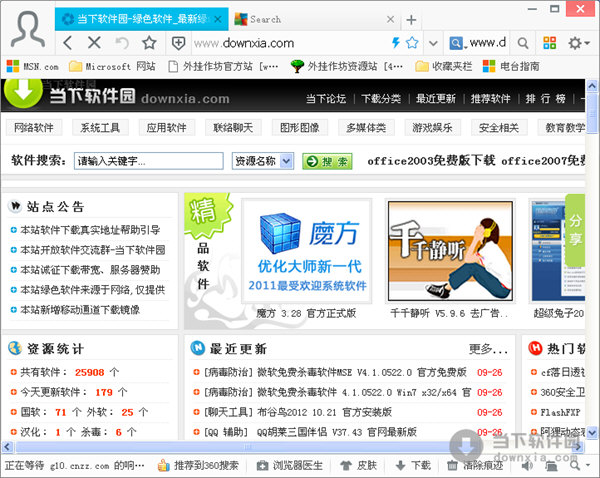Open 本站软件下载真实地址帮助引导 notice

[x=90, y=230]
